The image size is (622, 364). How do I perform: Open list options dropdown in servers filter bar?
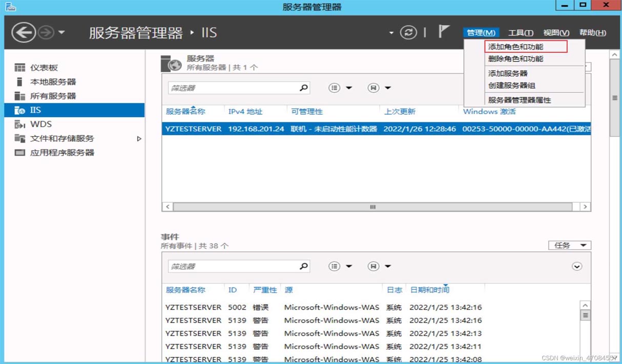pos(340,88)
